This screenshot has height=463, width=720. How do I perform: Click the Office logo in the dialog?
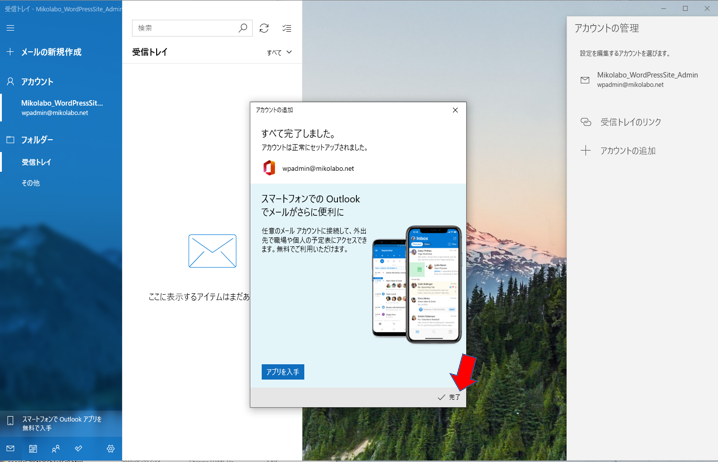tap(269, 168)
